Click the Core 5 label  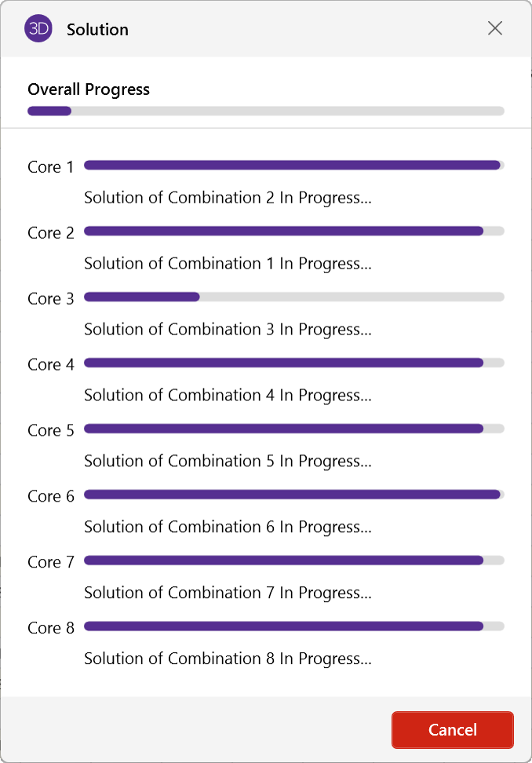pyautogui.click(x=51, y=430)
